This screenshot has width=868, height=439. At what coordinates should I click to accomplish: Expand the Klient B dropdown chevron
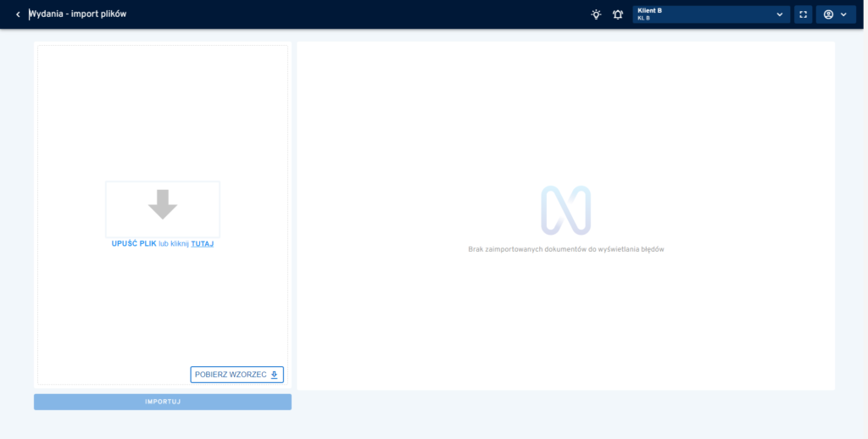tap(779, 14)
